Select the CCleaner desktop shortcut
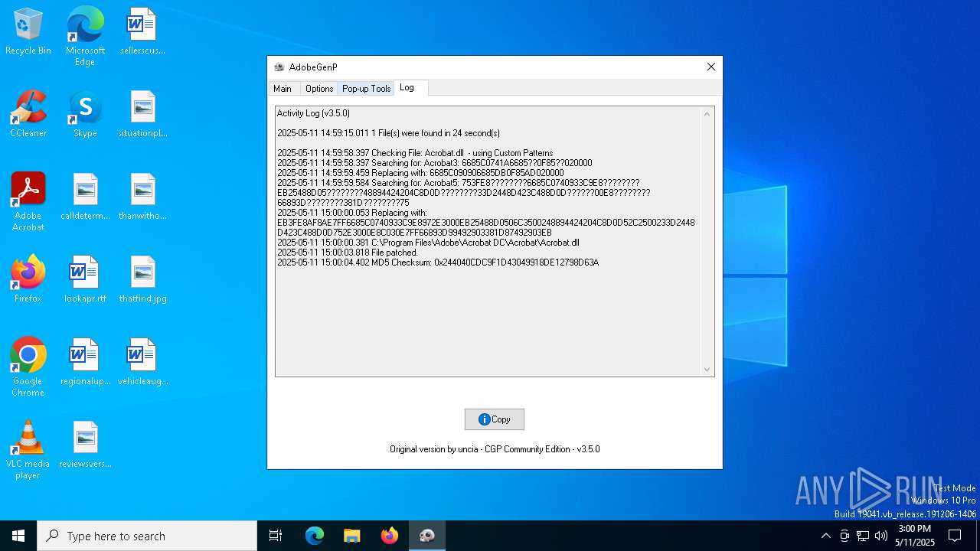This screenshot has width=980, height=551. 28,115
